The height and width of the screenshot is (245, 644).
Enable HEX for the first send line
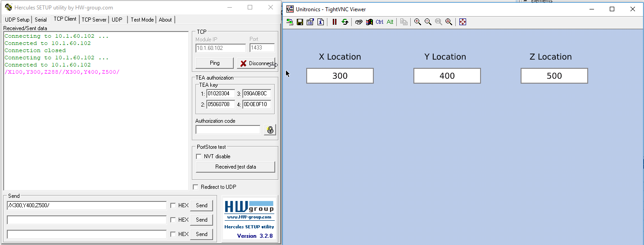(173, 205)
